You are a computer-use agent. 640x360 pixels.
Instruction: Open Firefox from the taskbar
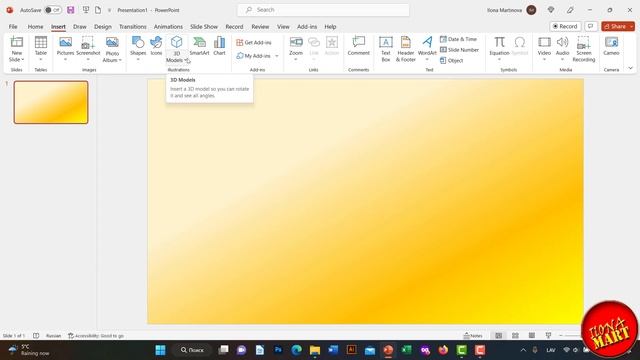tap(443, 350)
